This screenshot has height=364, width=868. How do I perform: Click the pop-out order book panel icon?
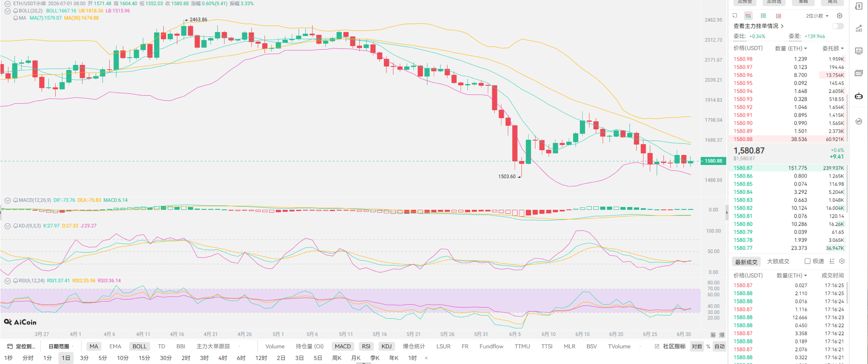coord(735,16)
